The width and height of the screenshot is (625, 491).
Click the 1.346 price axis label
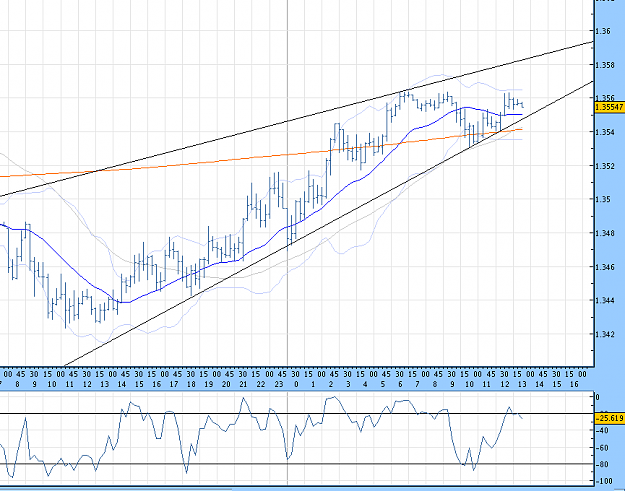click(605, 266)
